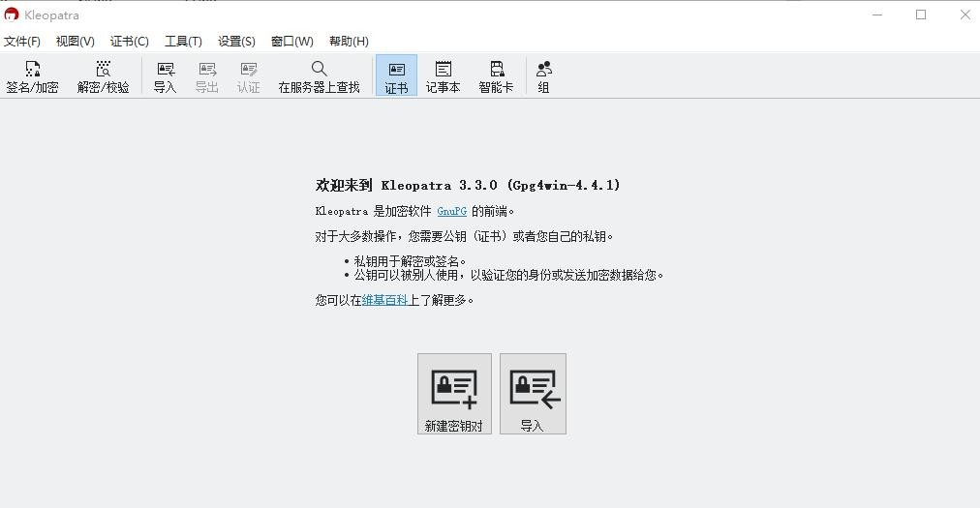Open the 窗口(W) menu
The height and width of the screenshot is (508, 980).
291,42
